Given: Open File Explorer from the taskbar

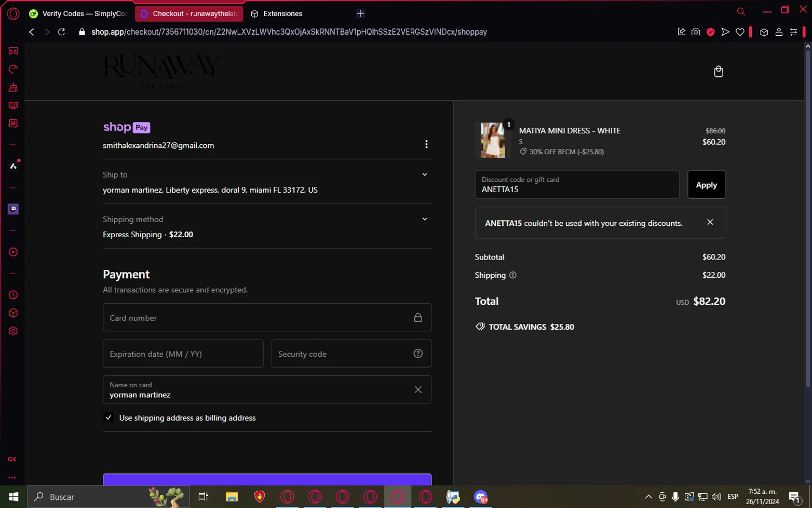Looking at the screenshot, I should 232,497.
